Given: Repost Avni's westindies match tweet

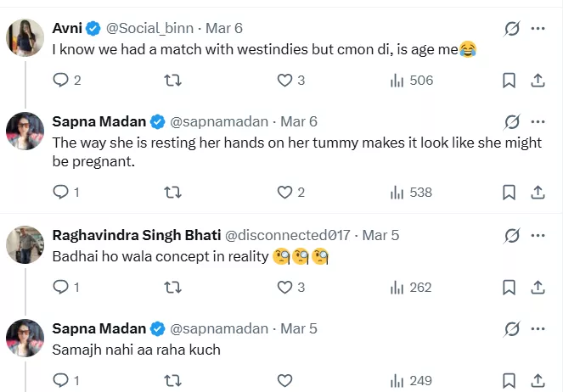Looking at the screenshot, I should click(x=172, y=81).
